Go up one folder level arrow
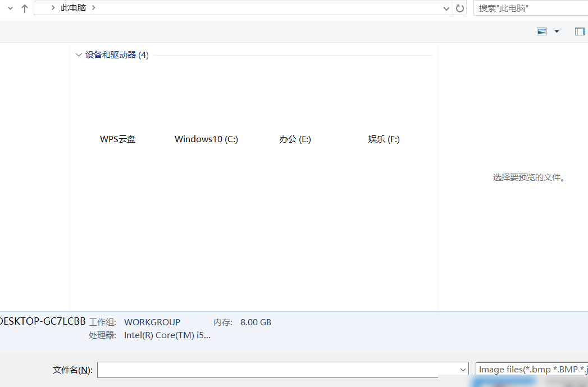 (x=25, y=8)
